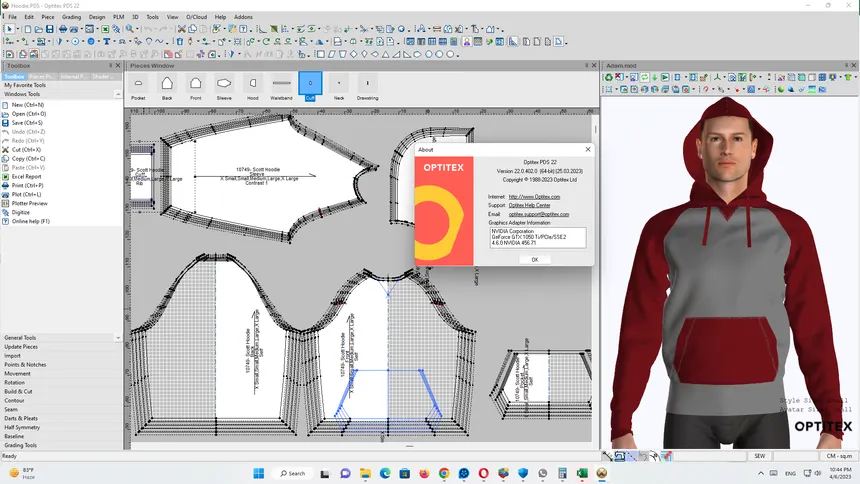Open the Optitex Help Center link

(529, 205)
